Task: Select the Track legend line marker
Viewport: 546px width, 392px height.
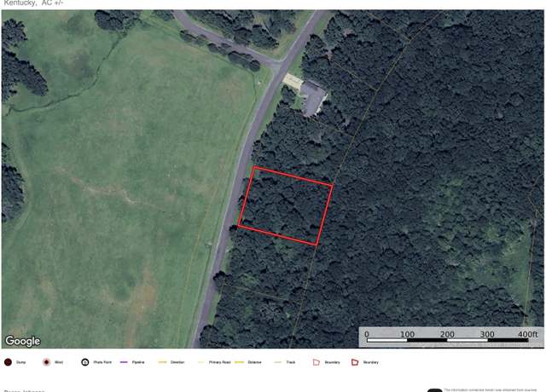Action: [x=278, y=362]
